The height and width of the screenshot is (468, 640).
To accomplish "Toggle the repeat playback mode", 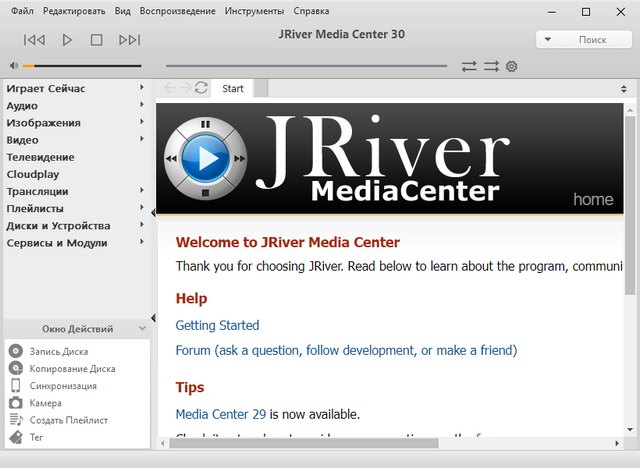I will tap(469, 66).
